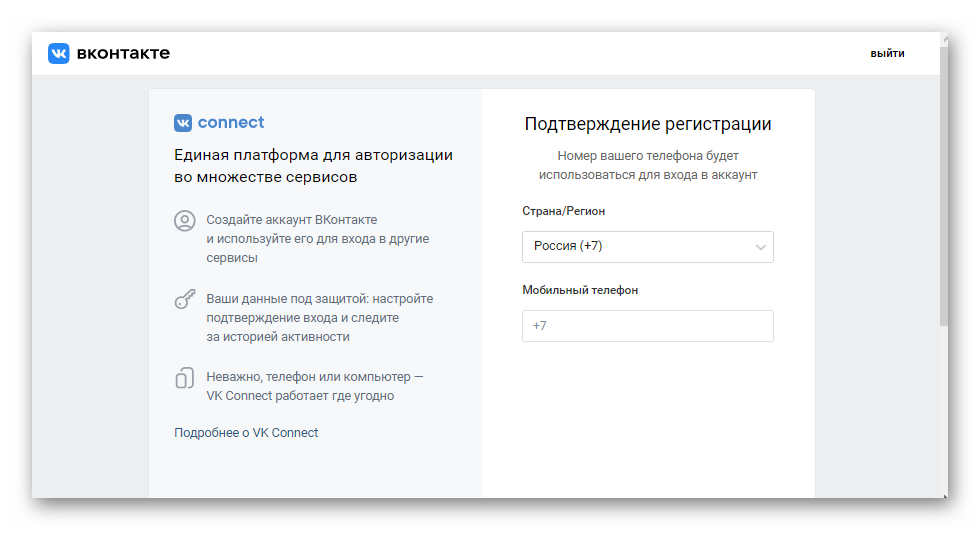Click the выйти logout link
The height and width of the screenshot is (534, 980).
point(888,54)
